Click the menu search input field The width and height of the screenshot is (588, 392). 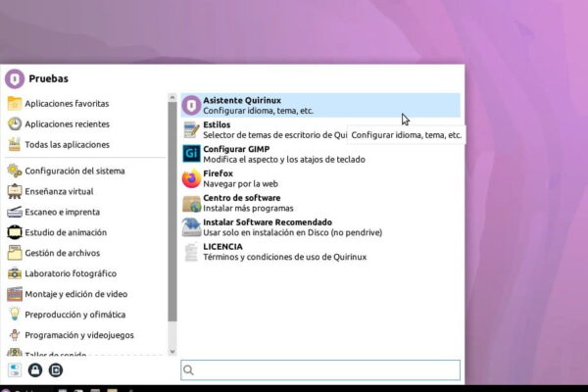click(x=320, y=369)
